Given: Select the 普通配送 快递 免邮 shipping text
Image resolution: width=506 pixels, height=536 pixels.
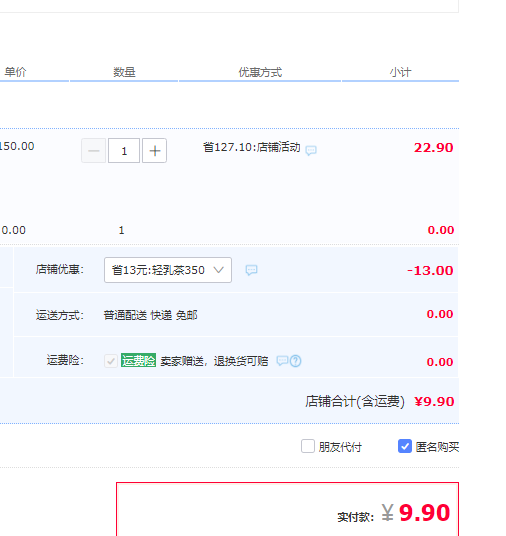Looking at the screenshot, I should [x=150, y=315].
